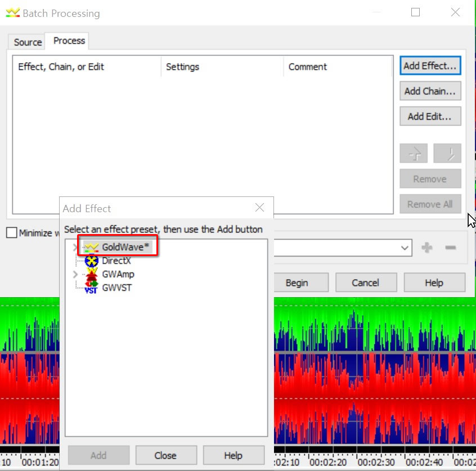The image size is (476, 471).
Task: Switch to the Source tab
Action: click(28, 42)
